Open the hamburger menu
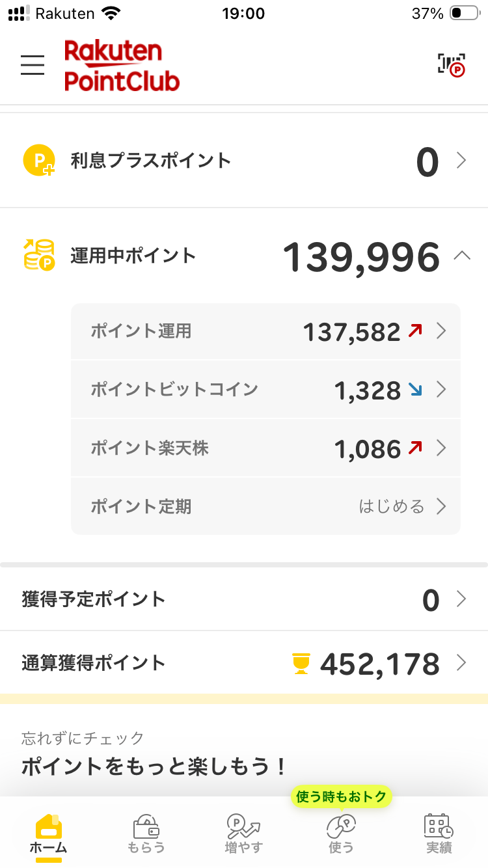The image size is (488, 868). click(33, 65)
